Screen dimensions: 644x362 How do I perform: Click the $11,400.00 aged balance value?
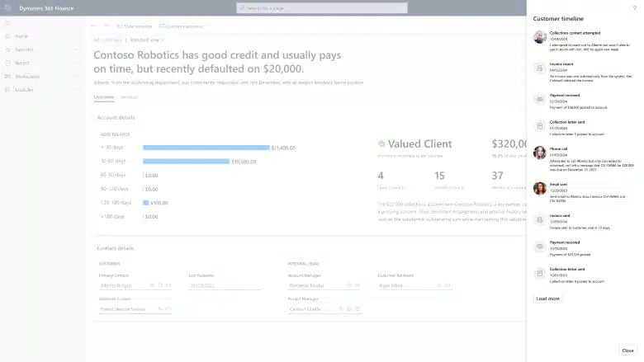pyautogui.click(x=283, y=148)
